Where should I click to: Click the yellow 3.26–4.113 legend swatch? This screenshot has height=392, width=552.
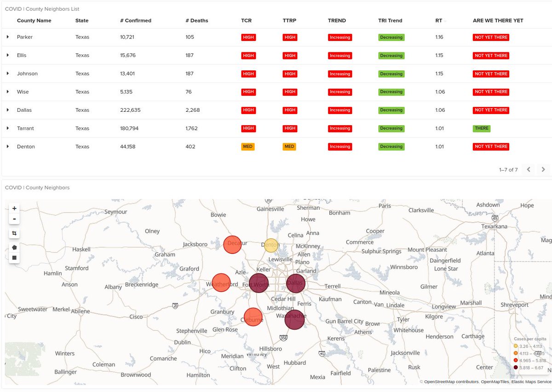[516, 346]
